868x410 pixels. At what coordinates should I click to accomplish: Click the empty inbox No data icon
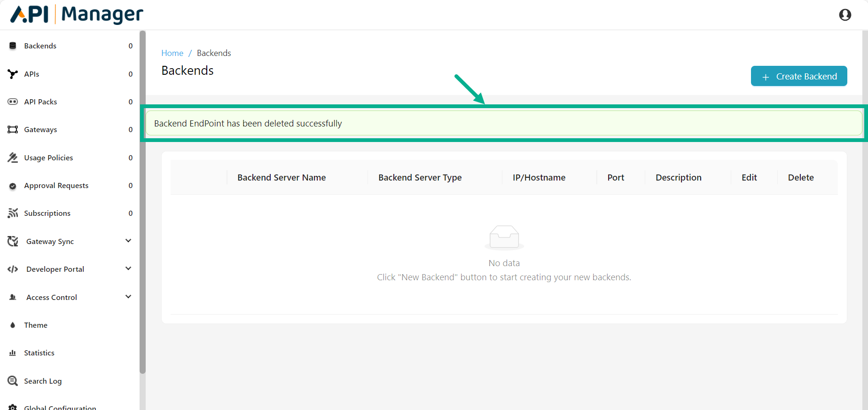click(x=504, y=237)
